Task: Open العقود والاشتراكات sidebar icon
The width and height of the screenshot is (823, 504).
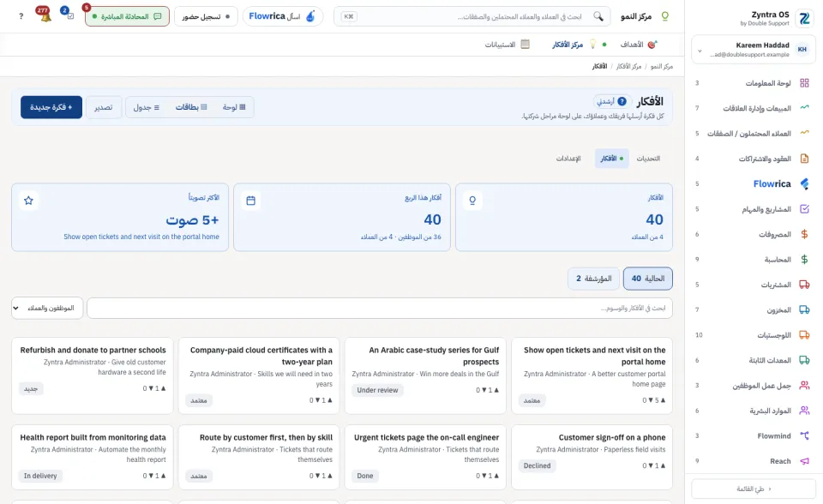Action: [x=804, y=159]
